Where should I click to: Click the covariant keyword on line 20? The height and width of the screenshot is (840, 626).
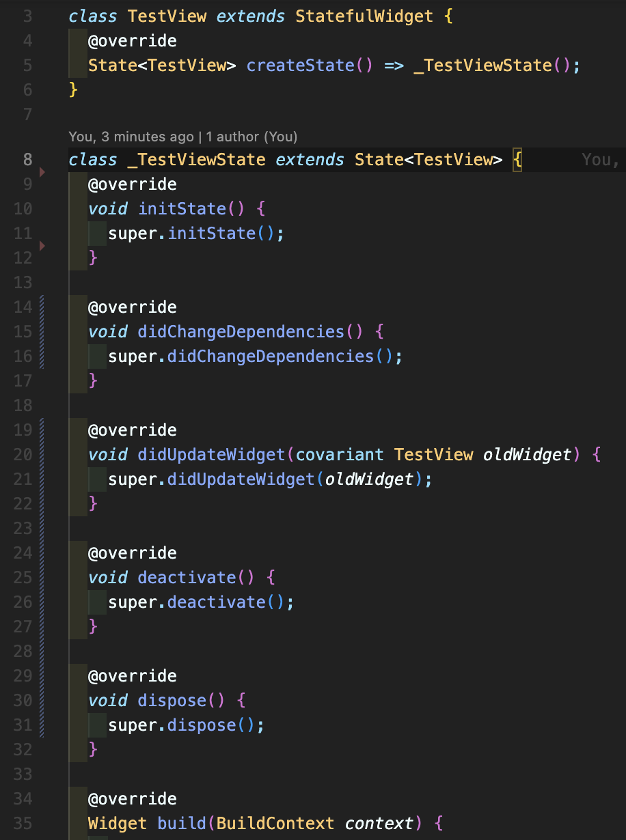[x=340, y=455]
